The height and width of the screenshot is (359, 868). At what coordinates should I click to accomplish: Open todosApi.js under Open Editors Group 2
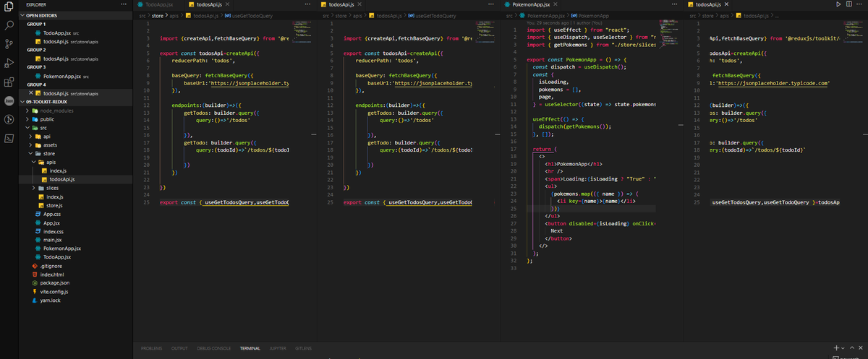click(x=77, y=59)
